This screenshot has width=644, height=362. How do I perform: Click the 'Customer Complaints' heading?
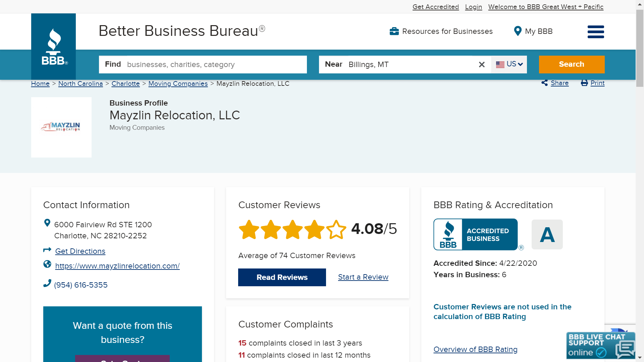pos(285,324)
